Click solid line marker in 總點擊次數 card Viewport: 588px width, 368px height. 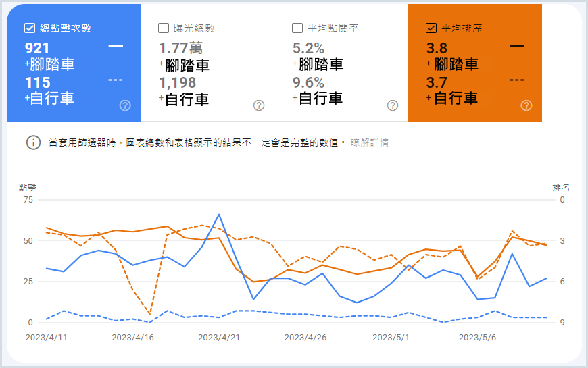(116, 46)
